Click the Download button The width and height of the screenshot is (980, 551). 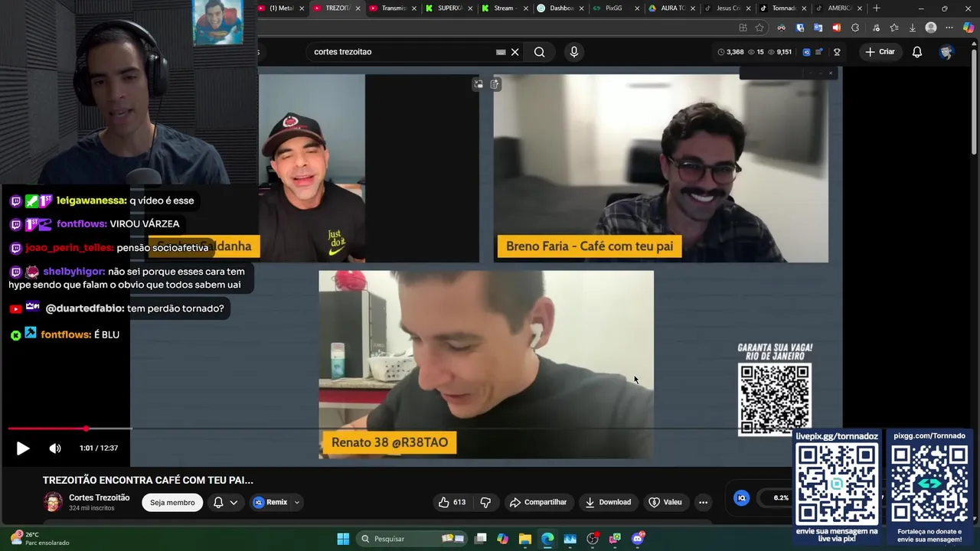click(x=608, y=502)
